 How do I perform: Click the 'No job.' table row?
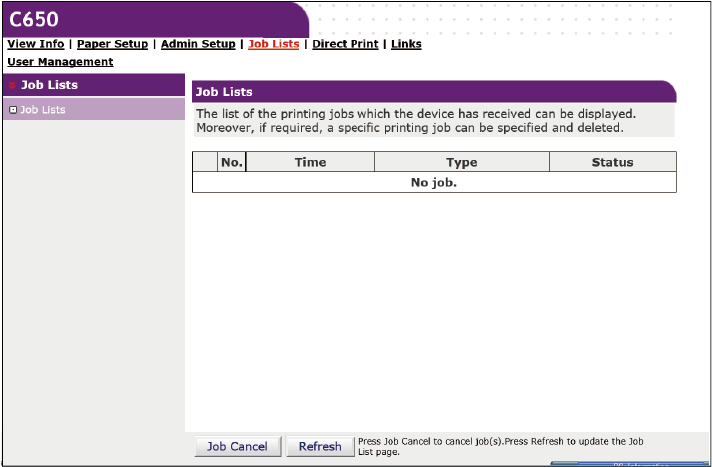pos(434,183)
